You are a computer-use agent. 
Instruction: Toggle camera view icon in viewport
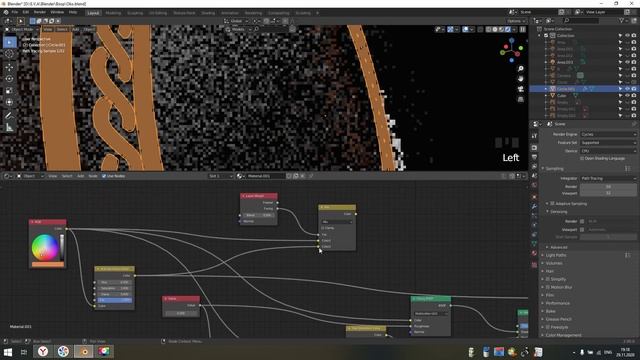coord(520,89)
